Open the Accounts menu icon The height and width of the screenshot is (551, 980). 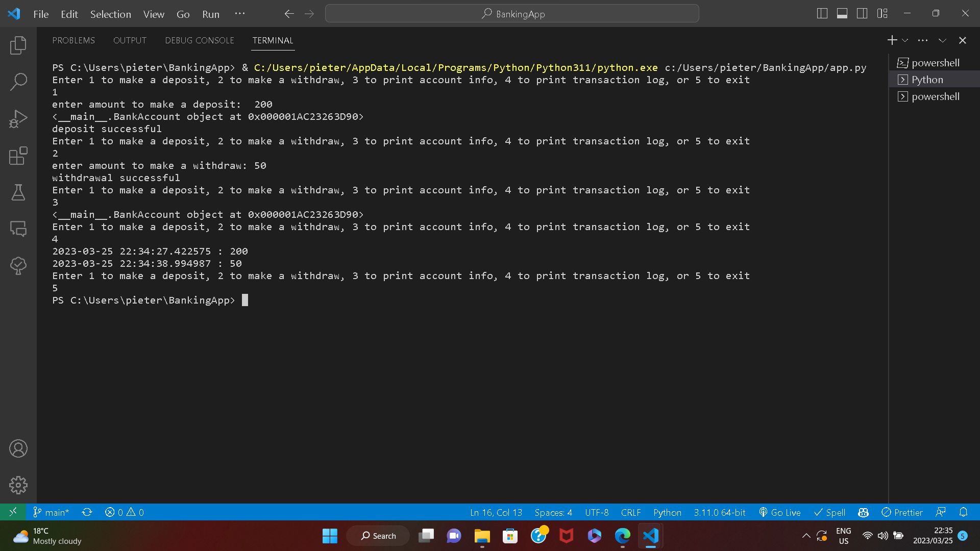pyautogui.click(x=18, y=448)
